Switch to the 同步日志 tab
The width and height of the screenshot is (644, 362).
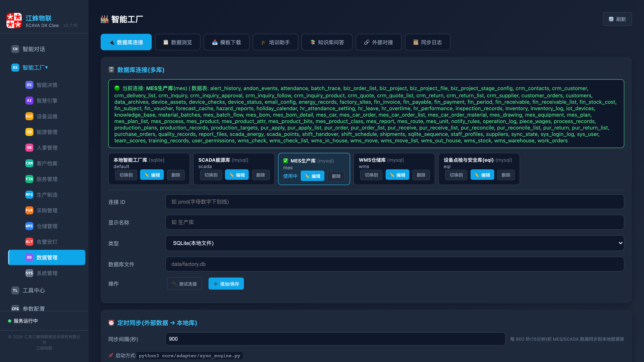coord(427,42)
